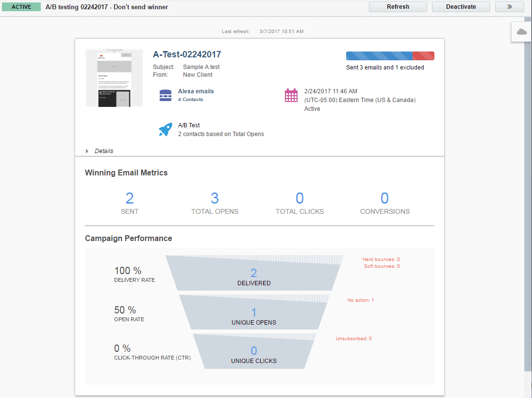Viewport: 532px width, 398px height.
Task: Click the New Client sender text
Action: click(x=198, y=75)
